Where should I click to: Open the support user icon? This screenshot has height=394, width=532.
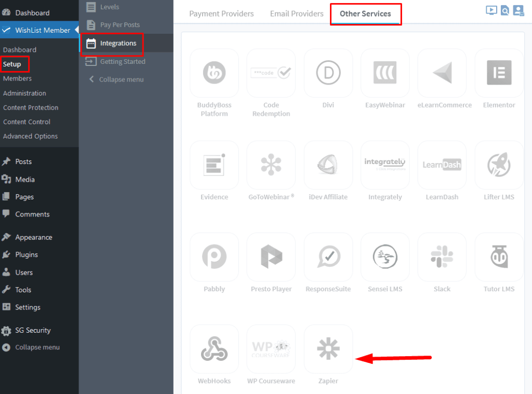coord(518,10)
